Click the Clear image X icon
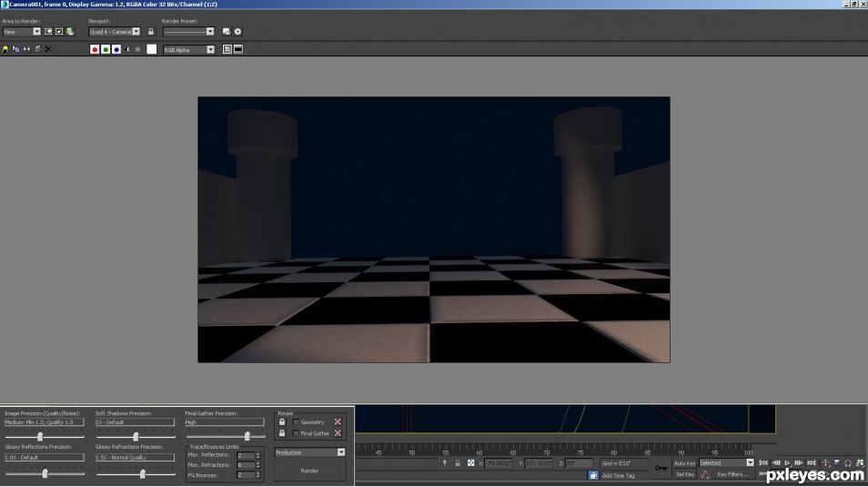The image size is (868, 487). [48, 49]
